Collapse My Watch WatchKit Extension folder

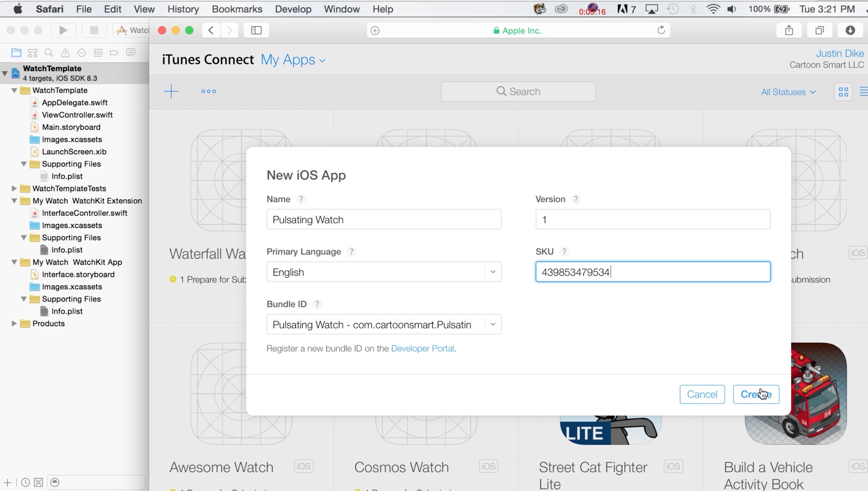pyautogui.click(x=14, y=201)
